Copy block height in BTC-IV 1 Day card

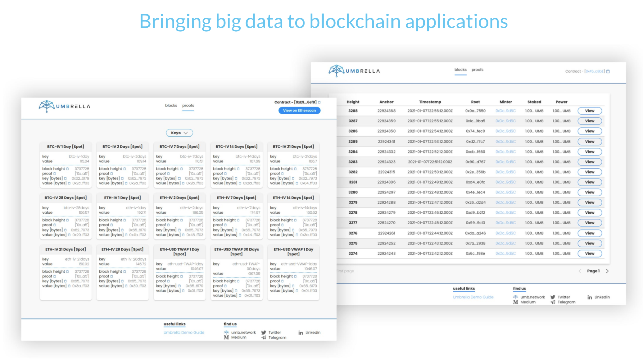pyautogui.click(x=67, y=169)
